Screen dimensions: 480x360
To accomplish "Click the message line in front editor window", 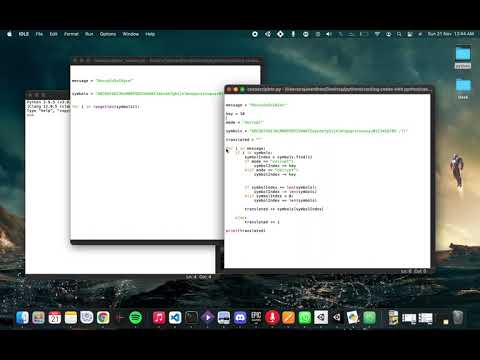I will [256, 105].
